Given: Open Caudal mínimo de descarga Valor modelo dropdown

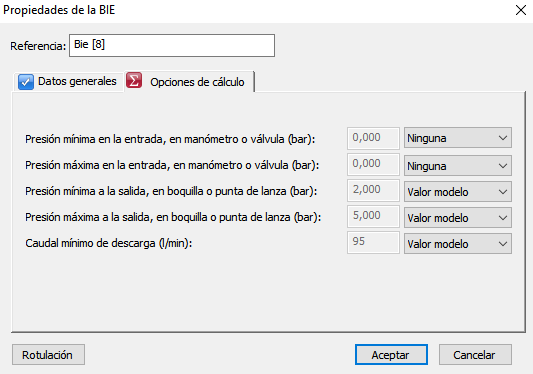Looking at the screenshot, I should coord(458,244).
